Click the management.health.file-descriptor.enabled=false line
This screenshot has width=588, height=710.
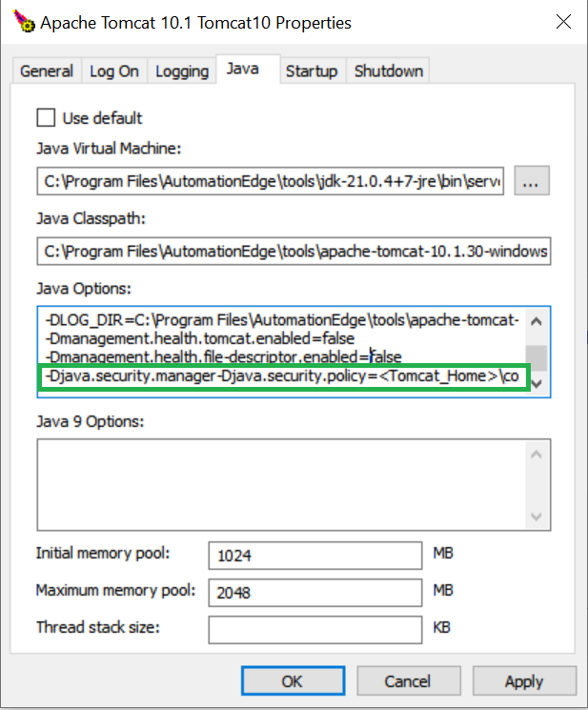click(223, 356)
